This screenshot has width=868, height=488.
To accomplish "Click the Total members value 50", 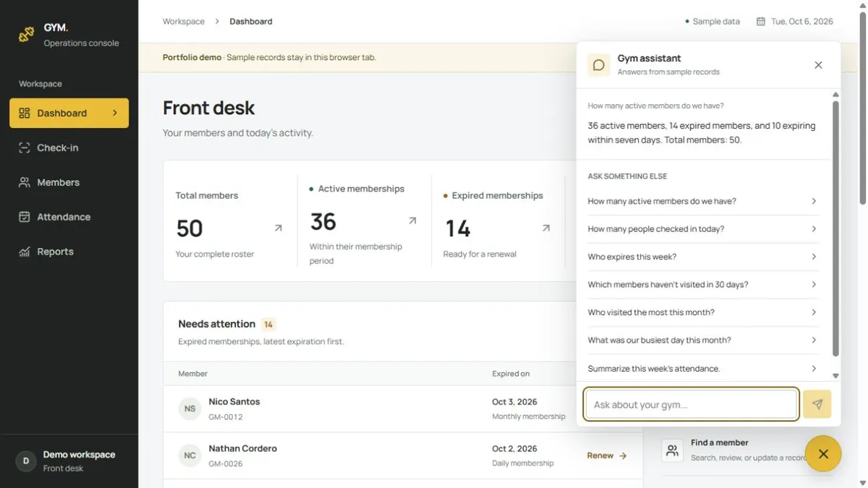I will (190, 228).
